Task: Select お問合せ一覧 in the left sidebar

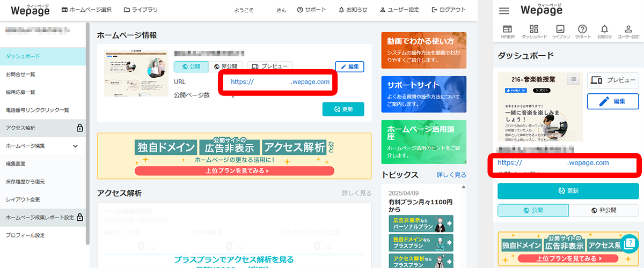Action: coord(20,74)
